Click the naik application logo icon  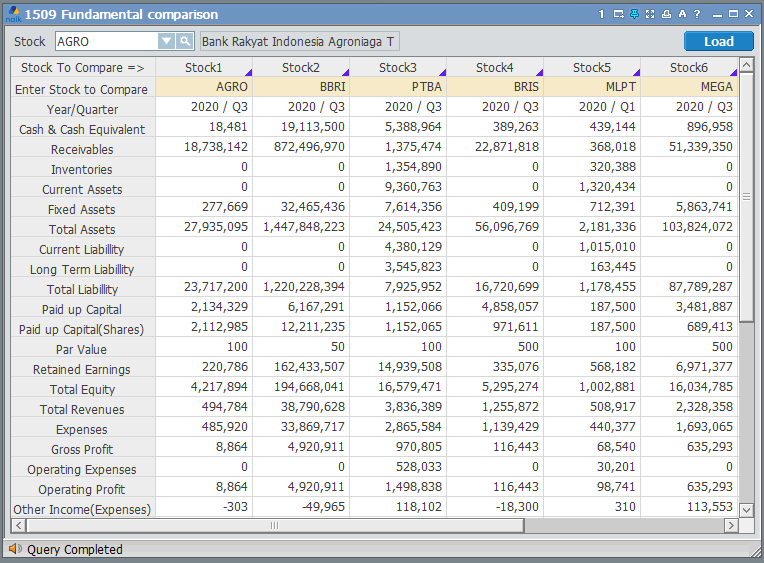coord(12,14)
